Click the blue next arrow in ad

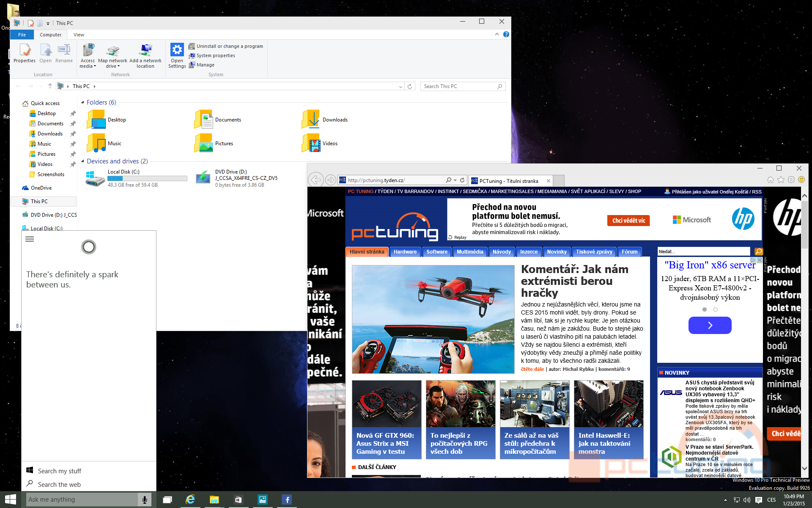pyautogui.click(x=710, y=325)
